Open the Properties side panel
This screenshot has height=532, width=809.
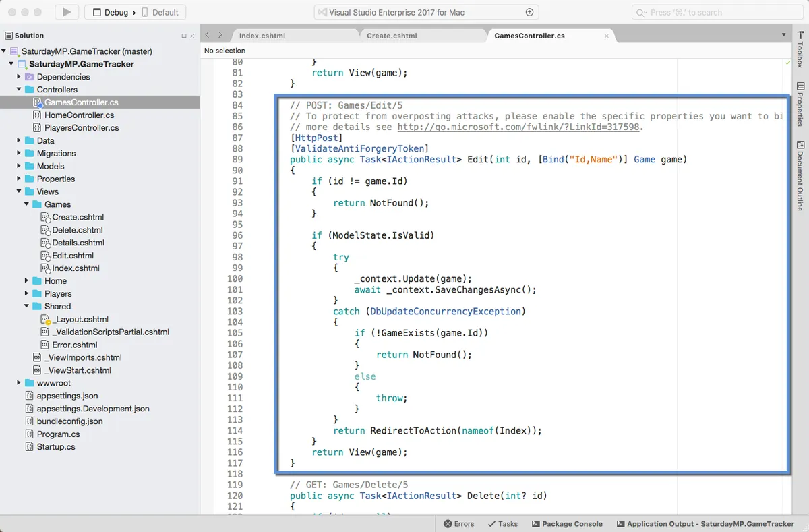click(800, 104)
